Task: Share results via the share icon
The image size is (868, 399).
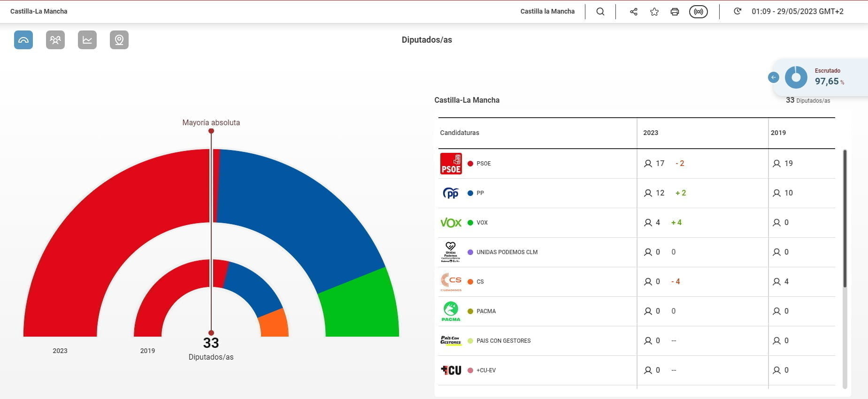Action: 634,12
